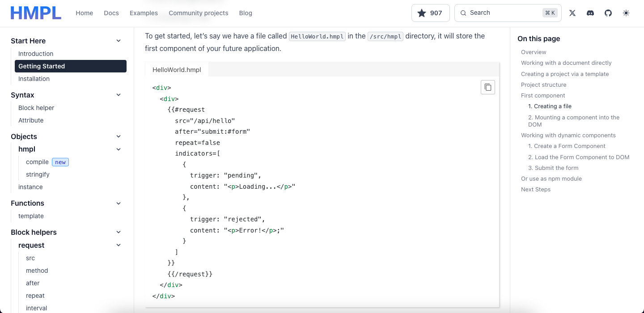Image resolution: width=644 pixels, height=313 pixels.
Task: Click the HMPL logo
Action: tap(36, 13)
